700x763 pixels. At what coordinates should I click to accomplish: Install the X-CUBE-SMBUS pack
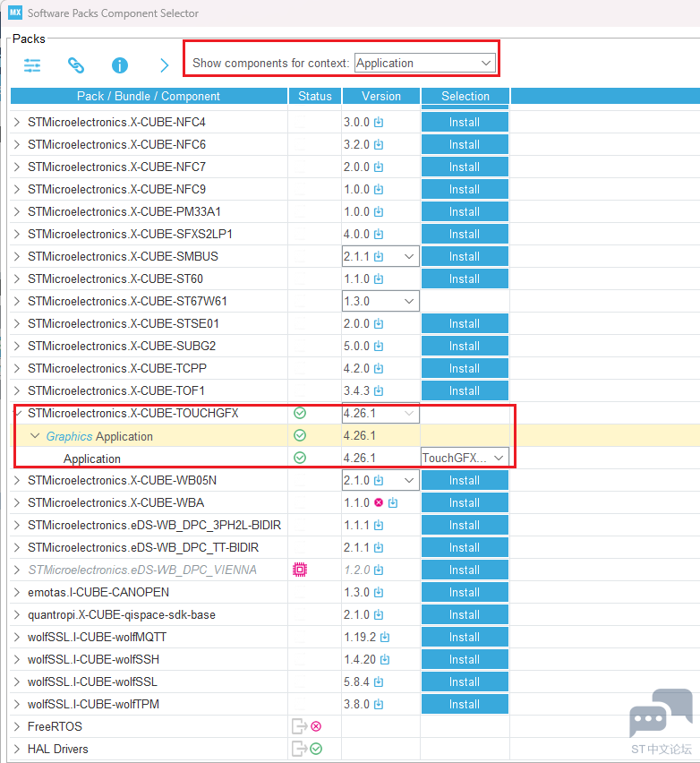(x=465, y=256)
